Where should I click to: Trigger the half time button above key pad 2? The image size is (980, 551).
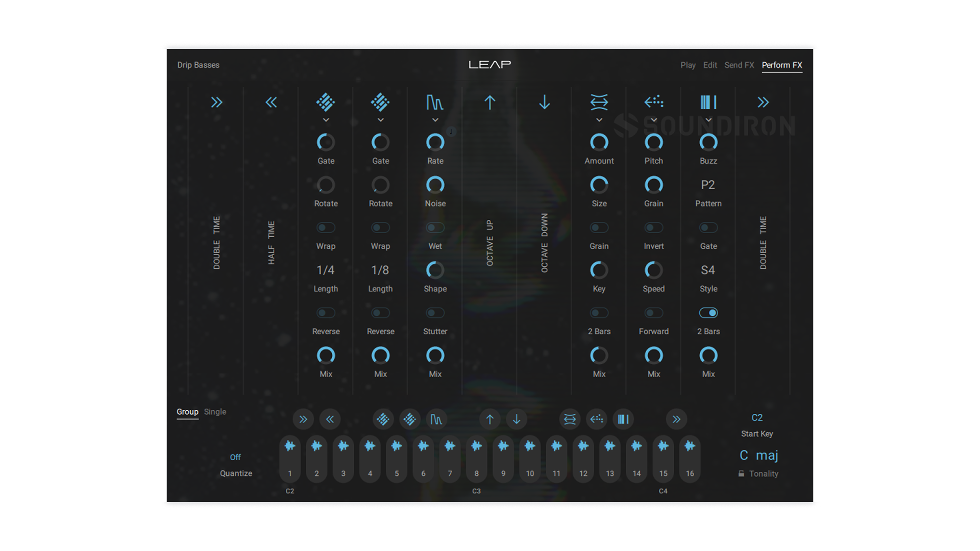click(330, 419)
